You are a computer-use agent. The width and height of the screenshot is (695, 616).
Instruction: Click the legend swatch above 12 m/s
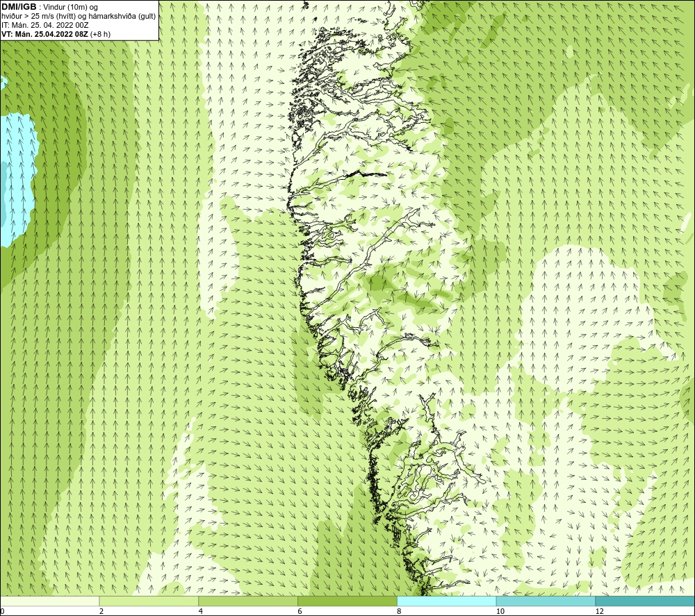coord(645,601)
